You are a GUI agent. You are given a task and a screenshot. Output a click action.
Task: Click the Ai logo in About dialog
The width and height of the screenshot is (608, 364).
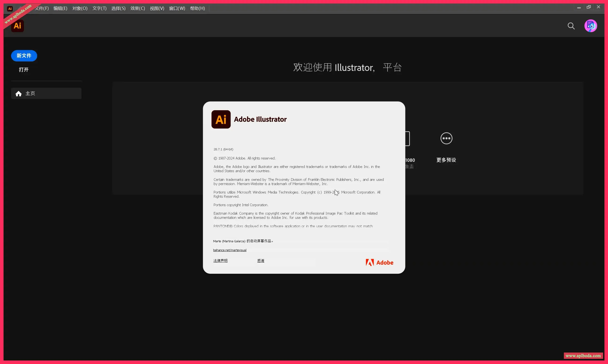(x=221, y=119)
